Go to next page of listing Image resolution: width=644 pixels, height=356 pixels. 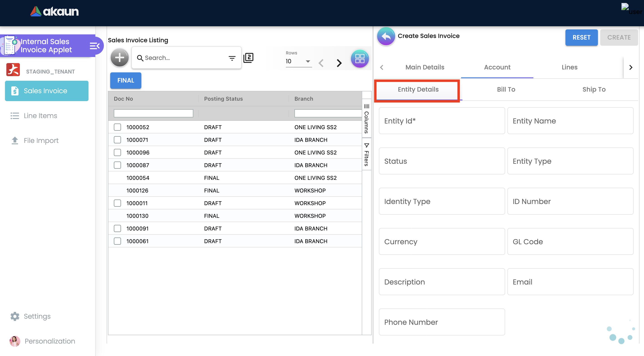(339, 63)
